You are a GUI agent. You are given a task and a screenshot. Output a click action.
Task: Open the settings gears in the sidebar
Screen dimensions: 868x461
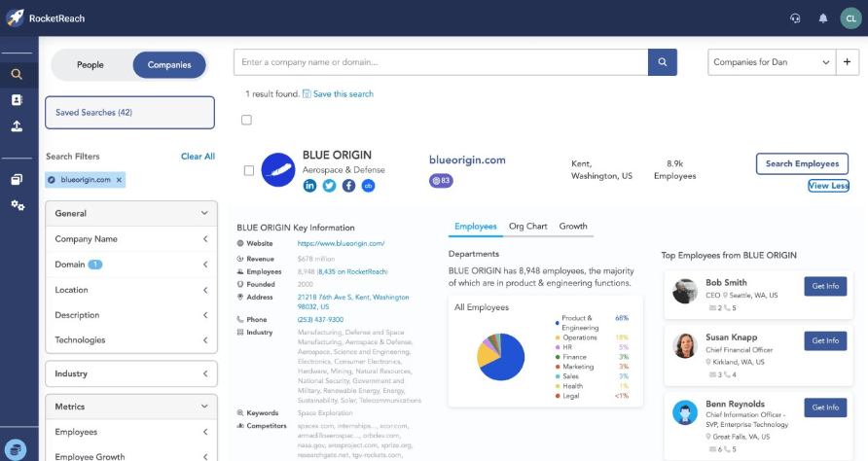point(18,205)
